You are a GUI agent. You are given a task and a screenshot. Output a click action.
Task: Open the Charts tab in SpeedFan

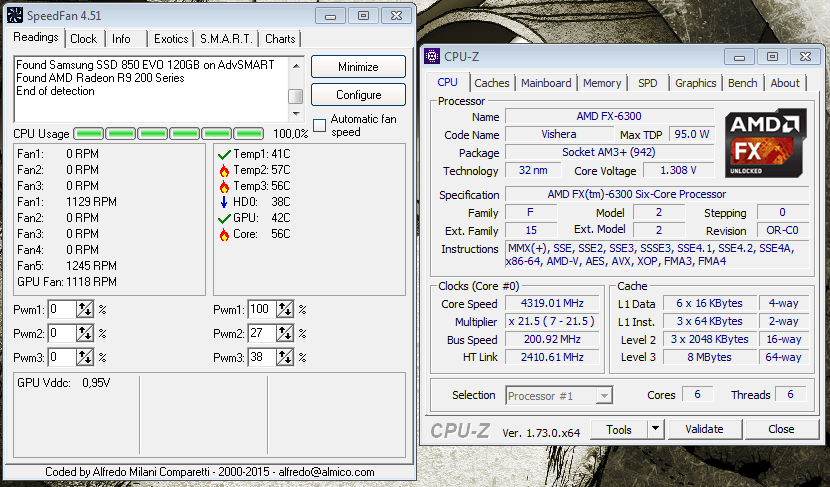coord(280,39)
